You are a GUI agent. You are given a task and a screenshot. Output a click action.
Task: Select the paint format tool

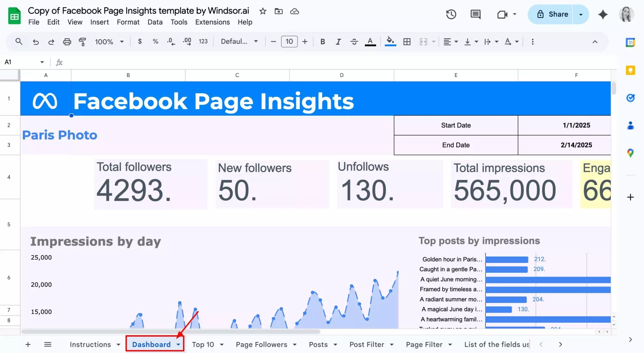(x=83, y=42)
